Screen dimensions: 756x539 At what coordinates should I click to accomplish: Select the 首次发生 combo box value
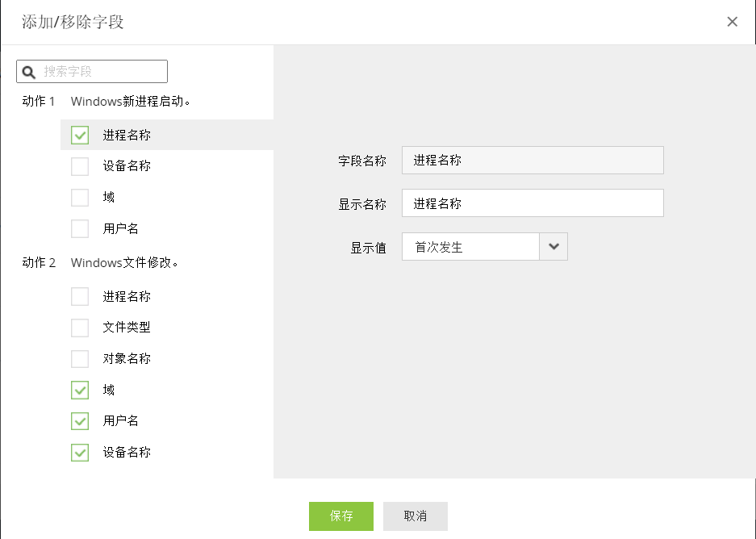coord(470,247)
